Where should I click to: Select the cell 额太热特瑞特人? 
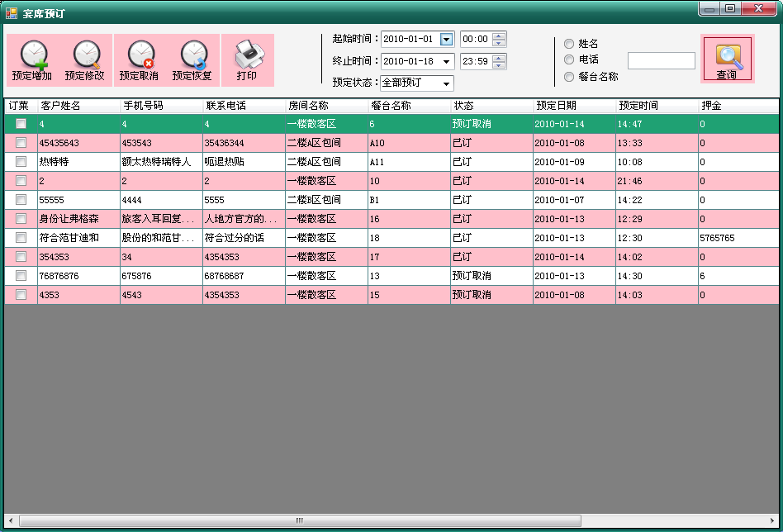161,162
